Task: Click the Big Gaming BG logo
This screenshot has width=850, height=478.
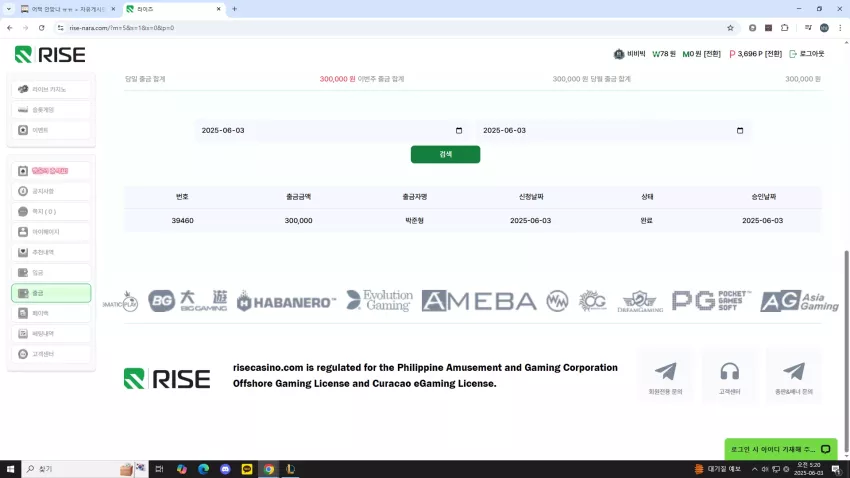Action: (188, 301)
